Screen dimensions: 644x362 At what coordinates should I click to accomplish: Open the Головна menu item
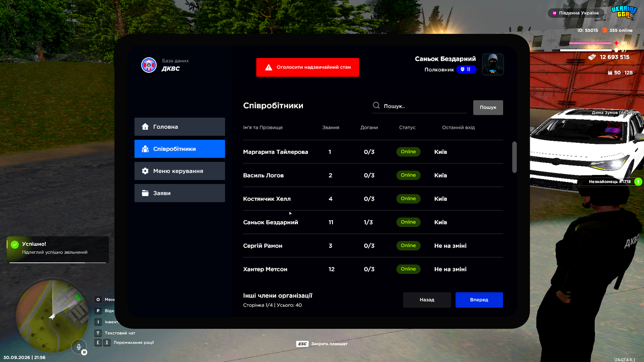point(180,127)
